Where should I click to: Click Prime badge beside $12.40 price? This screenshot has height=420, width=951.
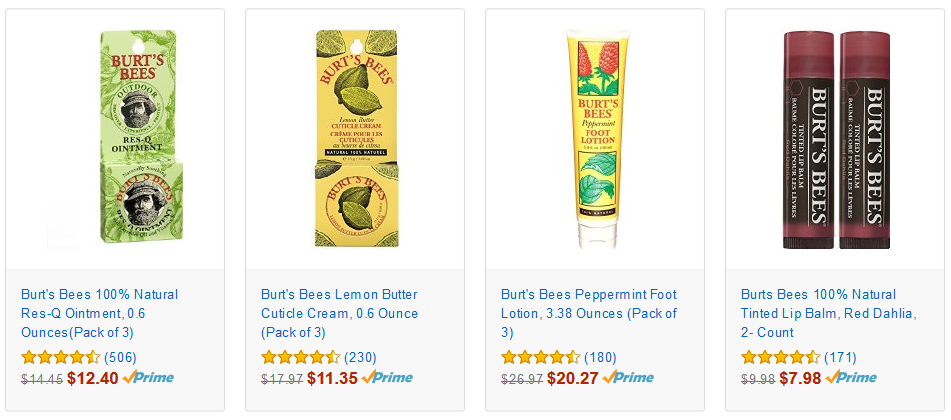click(148, 378)
